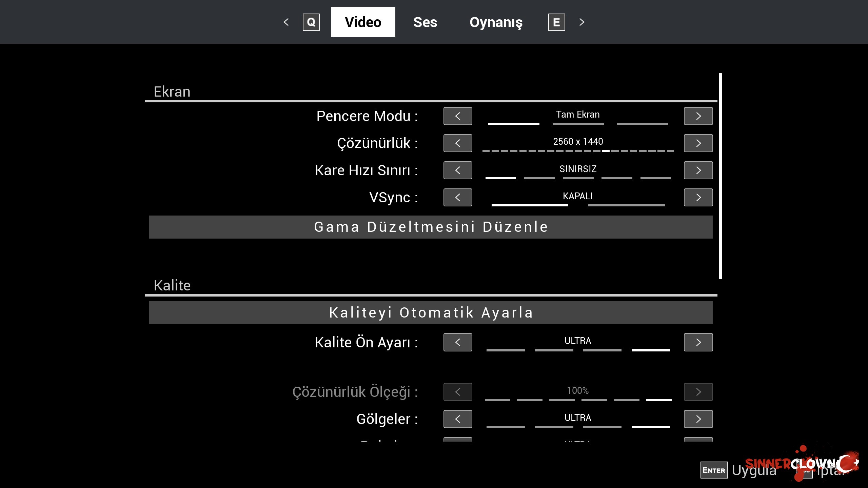Switch to the Ses tab
868x488 pixels.
coord(425,22)
